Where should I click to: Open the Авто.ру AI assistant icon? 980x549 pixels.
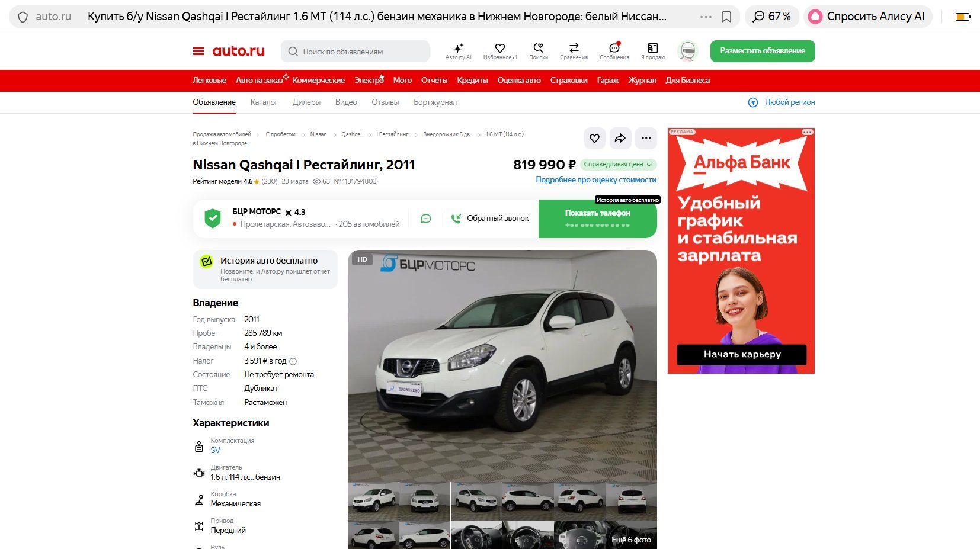pyautogui.click(x=458, y=52)
